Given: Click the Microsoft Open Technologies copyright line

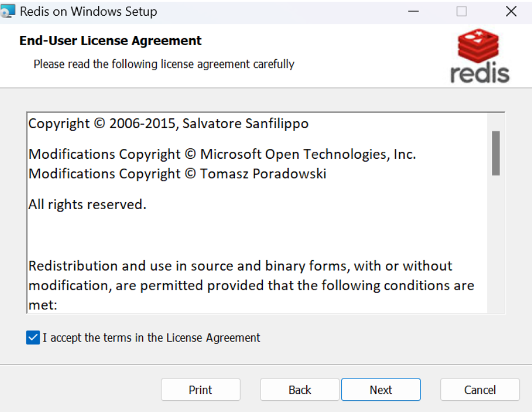Looking at the screenshot, I should coord(222,154).
